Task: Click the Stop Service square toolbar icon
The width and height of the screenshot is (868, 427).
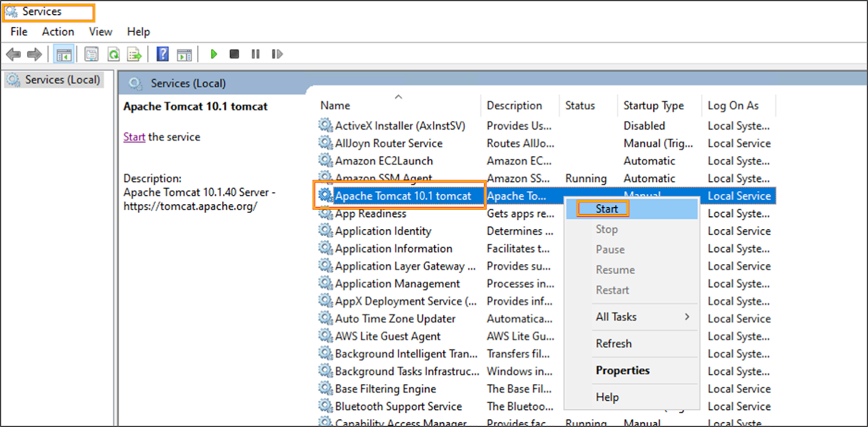Action: pos(234,54)
